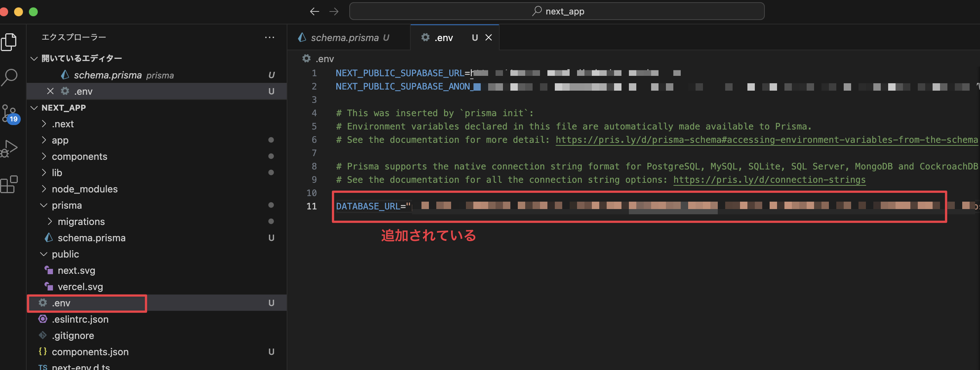980x370 pixels.
Task: Click the green macOS zoom window button
Action: pyautogui.click(x=33, y=12)
